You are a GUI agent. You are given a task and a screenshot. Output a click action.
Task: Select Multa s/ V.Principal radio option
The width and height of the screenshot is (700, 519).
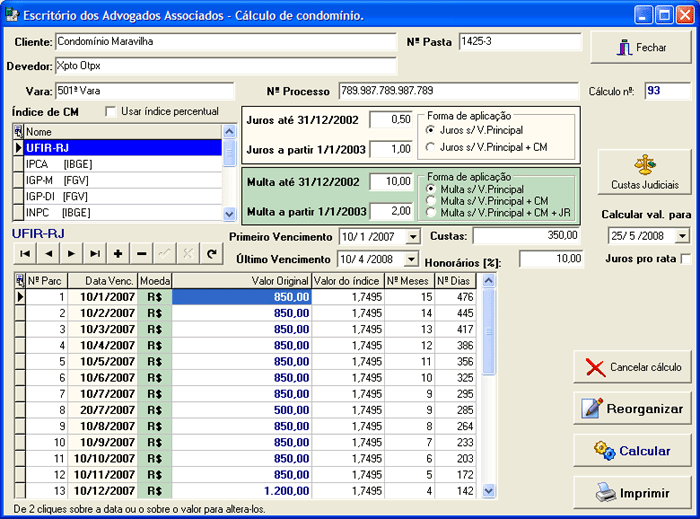pos(430,189)
